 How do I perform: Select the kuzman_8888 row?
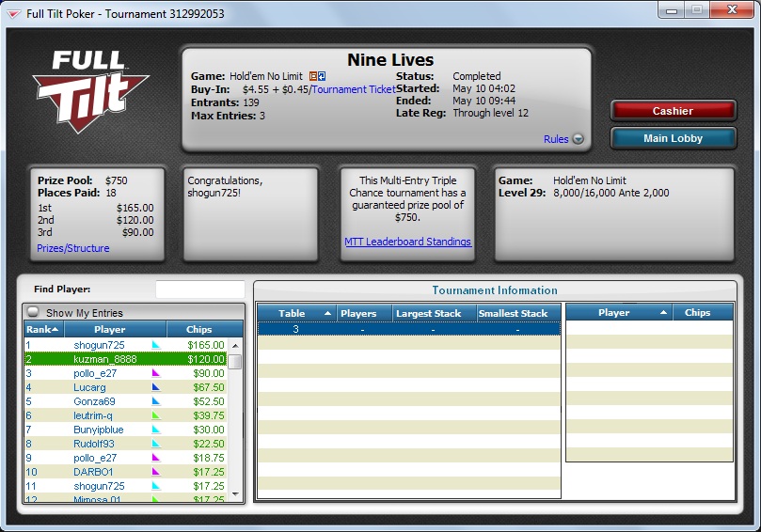point(125,359)
